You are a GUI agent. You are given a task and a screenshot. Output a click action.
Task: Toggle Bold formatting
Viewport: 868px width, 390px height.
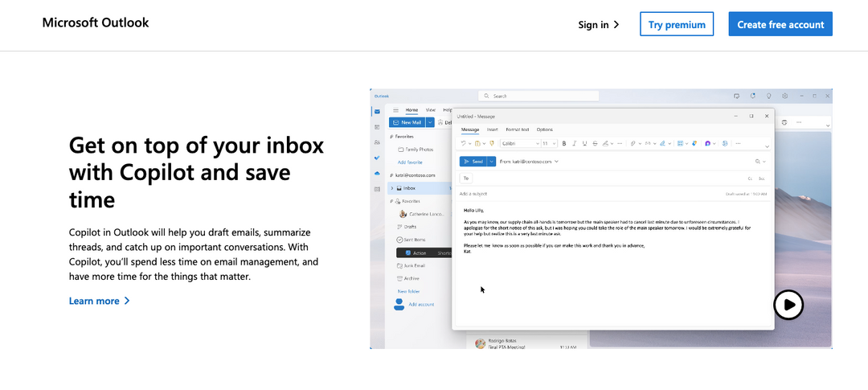(564, 143)
